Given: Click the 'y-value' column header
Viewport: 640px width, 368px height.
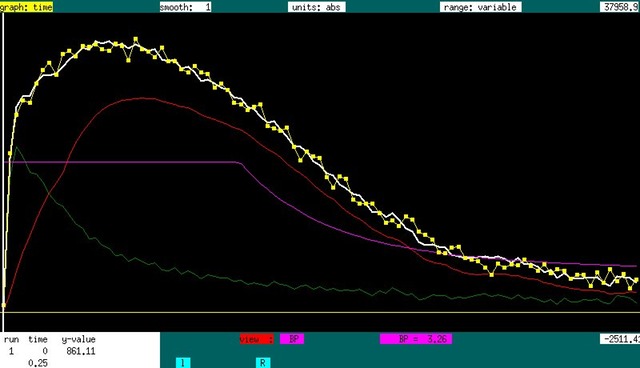Looking at the screenshot, I should click(x=79, y=339).
